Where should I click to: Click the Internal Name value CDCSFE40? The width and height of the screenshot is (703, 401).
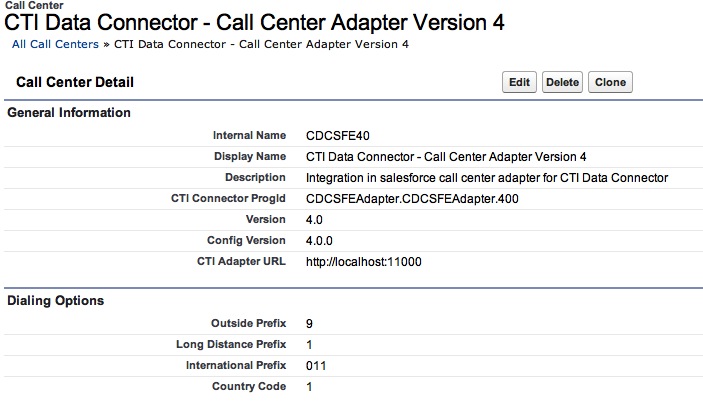(x=339, y=135)
